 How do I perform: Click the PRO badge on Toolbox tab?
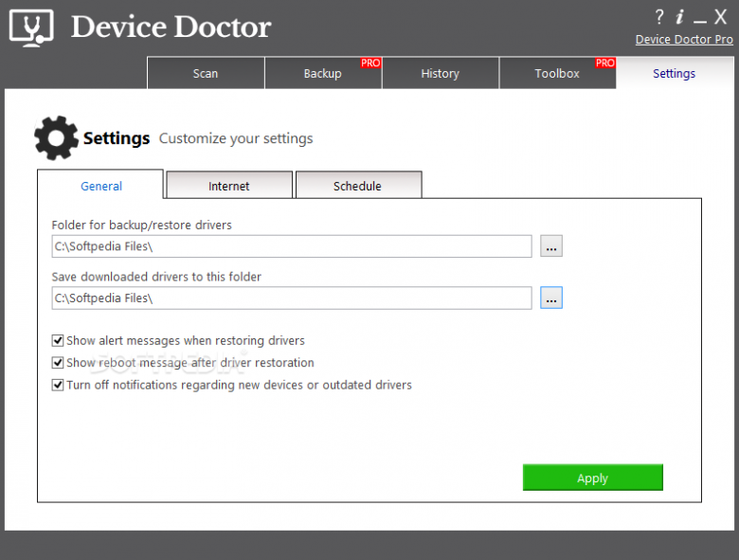(605, 63)
